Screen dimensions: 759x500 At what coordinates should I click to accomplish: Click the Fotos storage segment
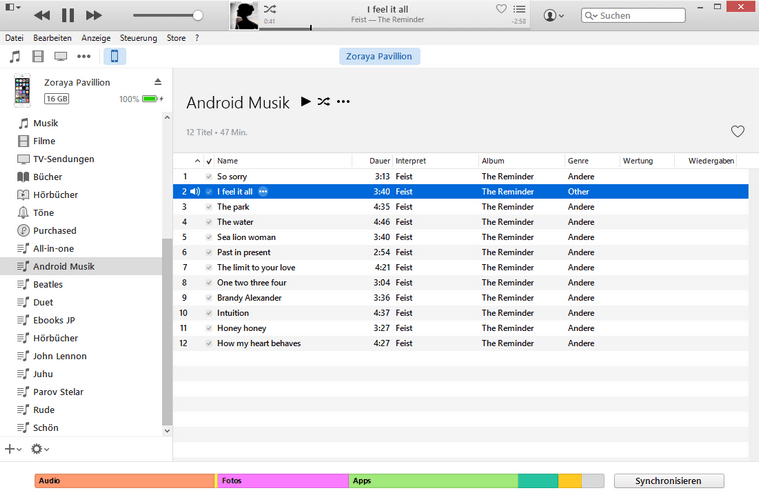(283, 481)
